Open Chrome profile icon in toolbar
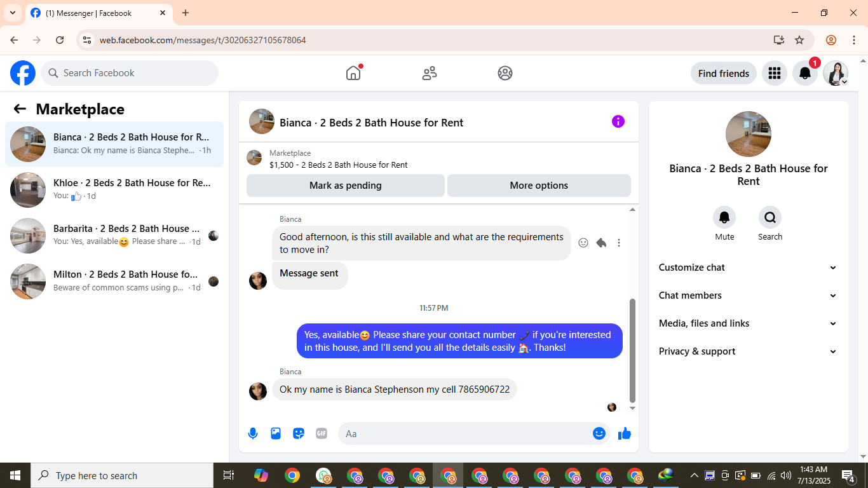Viewport: 868px width, 488px height. 831,40
